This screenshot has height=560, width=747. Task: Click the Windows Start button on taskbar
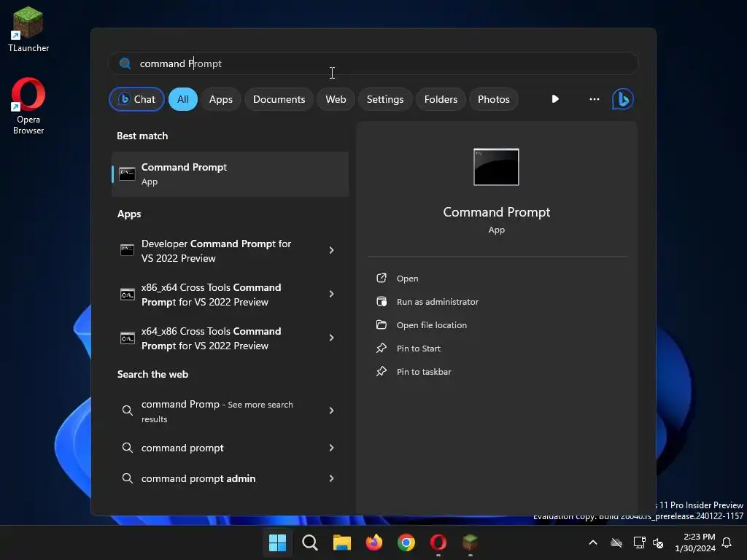[x=277, y=542]
